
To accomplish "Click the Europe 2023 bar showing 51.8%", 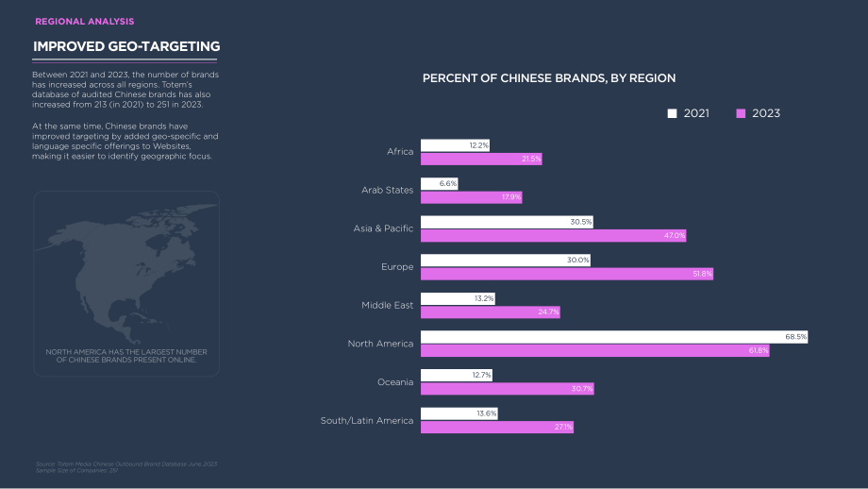I will click(567, 274).
